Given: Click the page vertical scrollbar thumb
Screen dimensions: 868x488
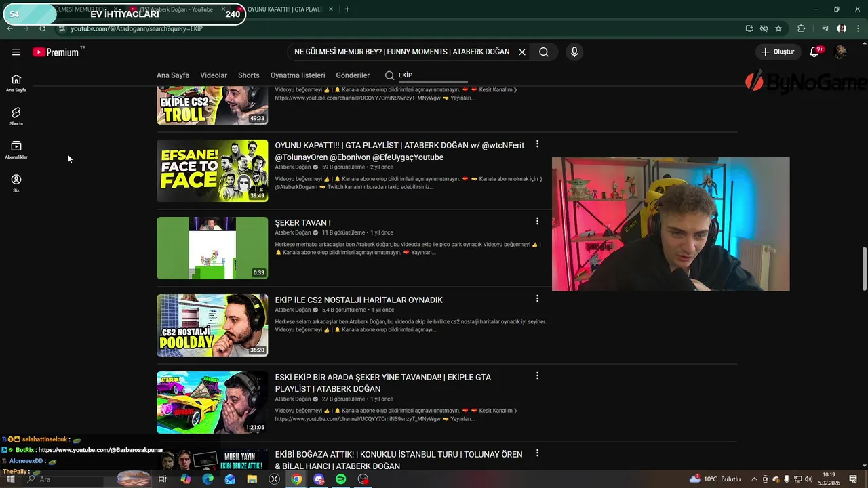Looking at the screenshot, I should (x=864, y=269).
